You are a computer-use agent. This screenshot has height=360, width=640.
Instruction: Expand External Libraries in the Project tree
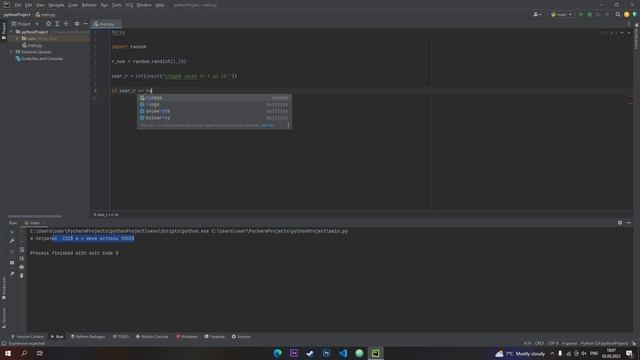[x=12, y=52]
